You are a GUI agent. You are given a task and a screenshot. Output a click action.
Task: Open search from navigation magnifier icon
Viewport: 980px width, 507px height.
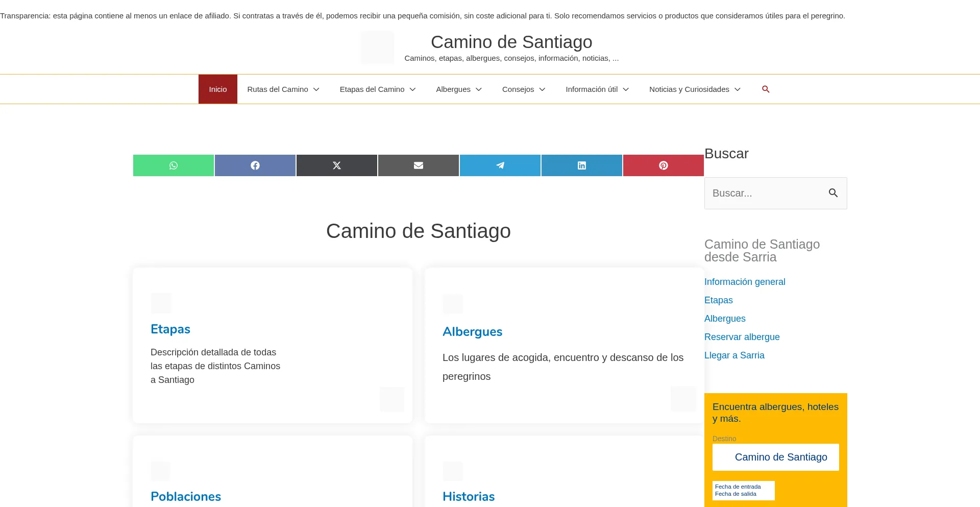766,89
